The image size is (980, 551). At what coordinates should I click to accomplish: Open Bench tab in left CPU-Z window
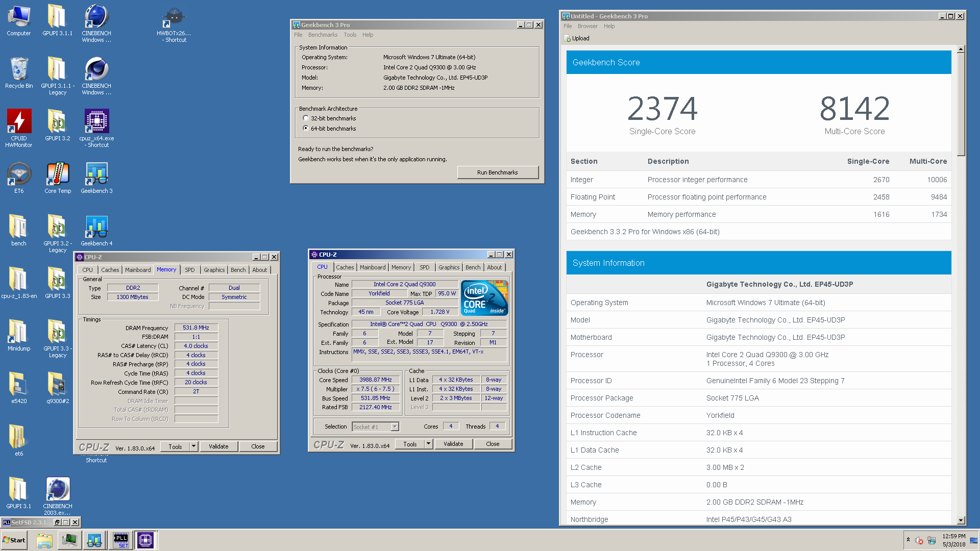238,270
